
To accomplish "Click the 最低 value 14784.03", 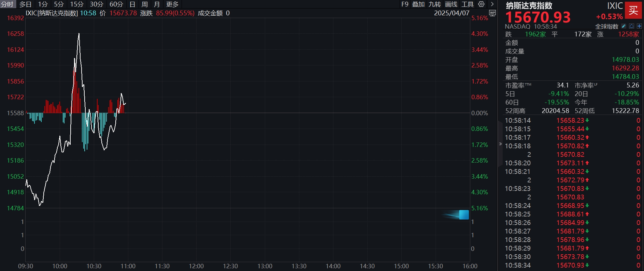I will click(x=625, y=77).
